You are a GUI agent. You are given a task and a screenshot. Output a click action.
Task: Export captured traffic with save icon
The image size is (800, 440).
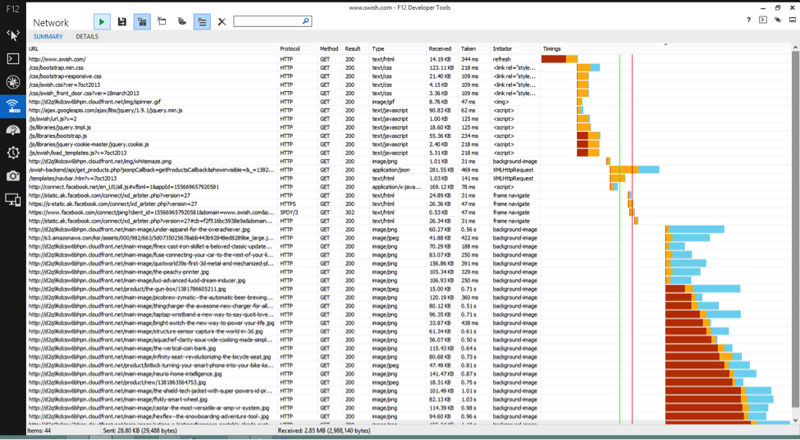[x=122, y=21]
